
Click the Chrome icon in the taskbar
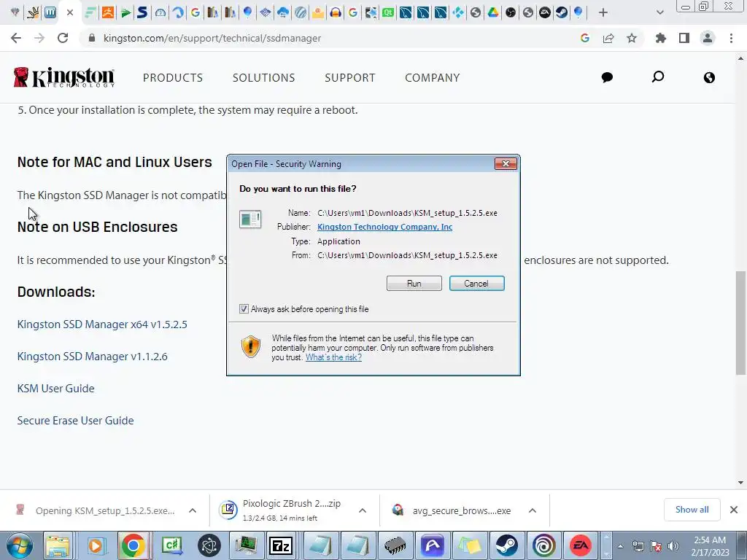(x=133, y=545)
